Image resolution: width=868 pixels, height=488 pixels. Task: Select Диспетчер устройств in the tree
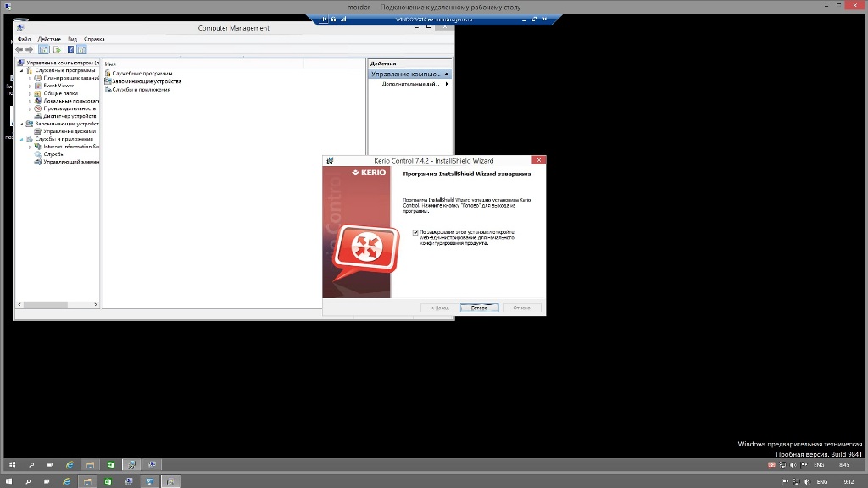(70, 116)
